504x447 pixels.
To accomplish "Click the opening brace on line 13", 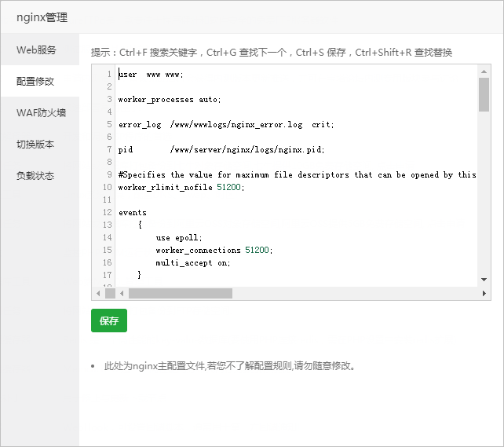I will pyautogui.click(x=140, y=225).
